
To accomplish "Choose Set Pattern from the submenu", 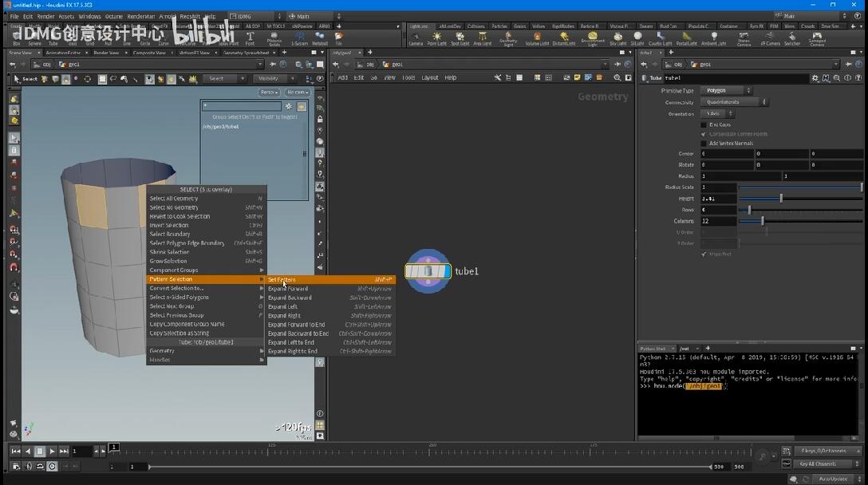I will click(x=282, y=280).
